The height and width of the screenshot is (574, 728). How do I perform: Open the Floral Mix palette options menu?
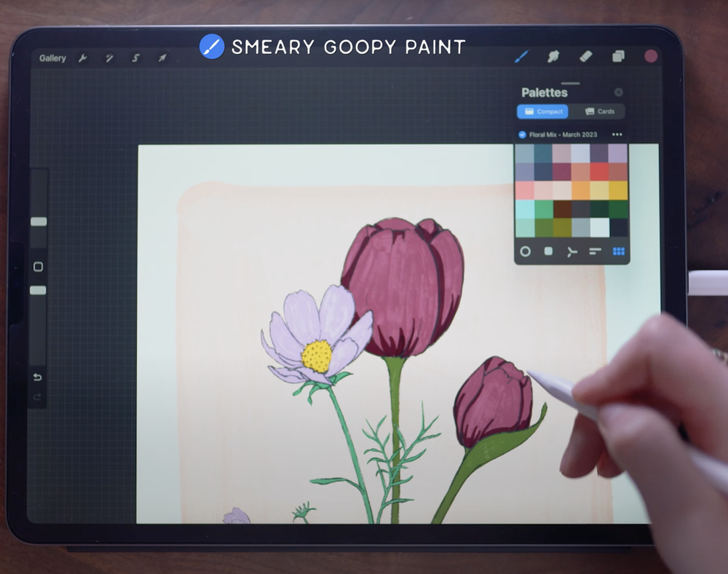click(617, 134)
